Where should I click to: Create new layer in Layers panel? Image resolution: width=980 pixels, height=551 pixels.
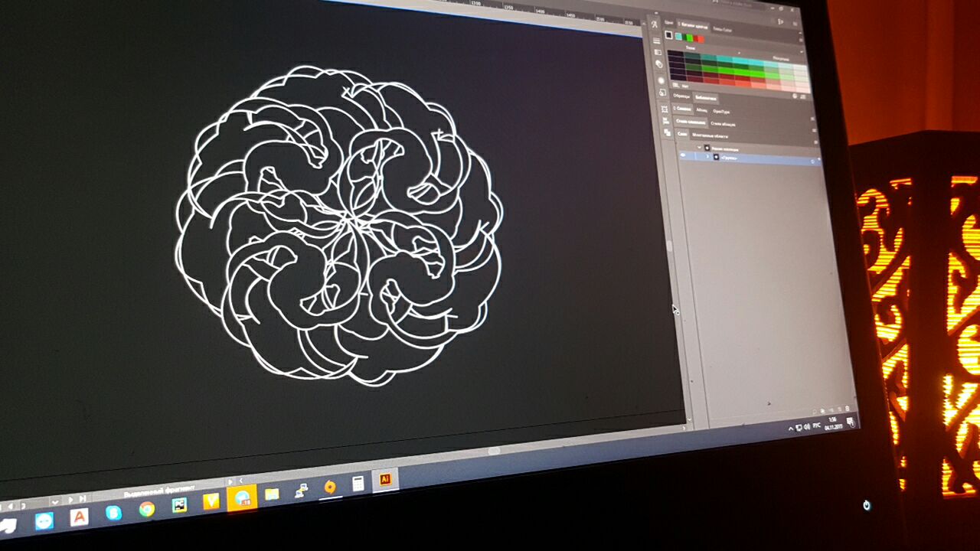(x=840, y=409)
